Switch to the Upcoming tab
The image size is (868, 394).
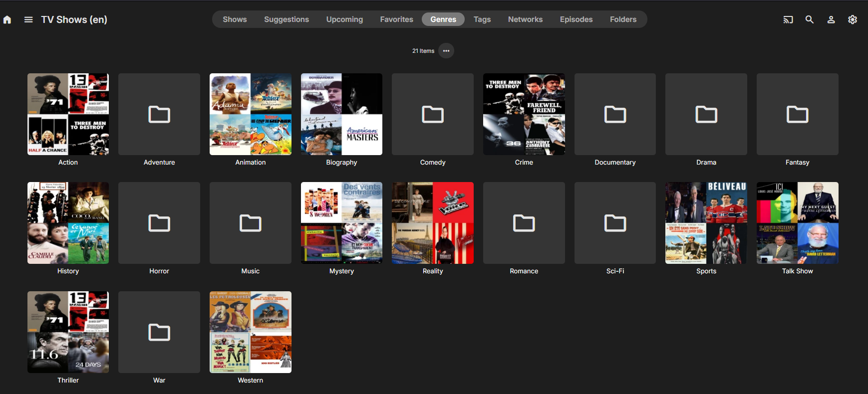[344, 19]
